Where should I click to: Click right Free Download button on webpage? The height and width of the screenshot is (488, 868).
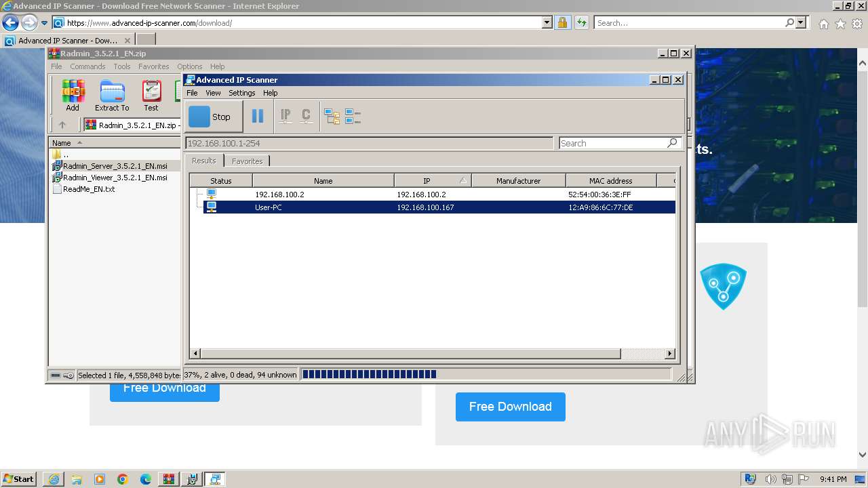click(x=511, y=407)
